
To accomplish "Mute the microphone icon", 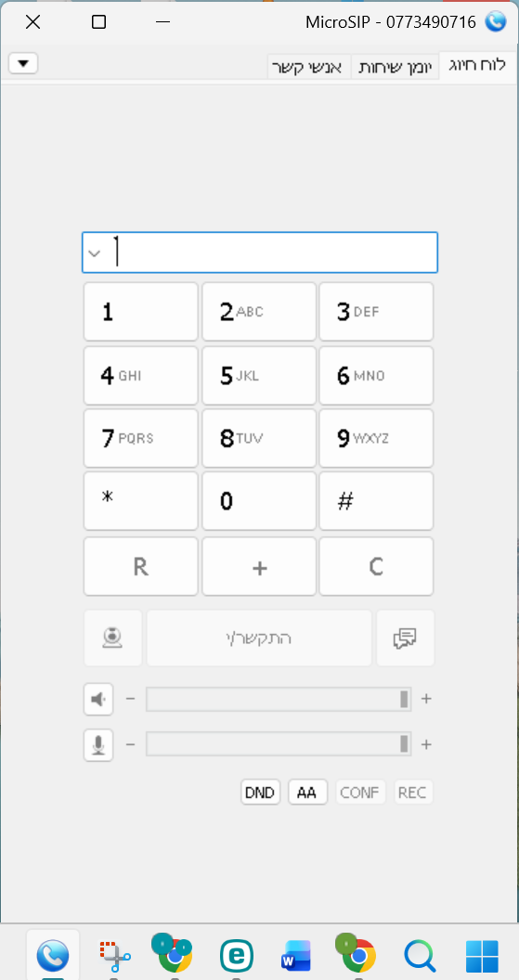I will pos(98,745).
